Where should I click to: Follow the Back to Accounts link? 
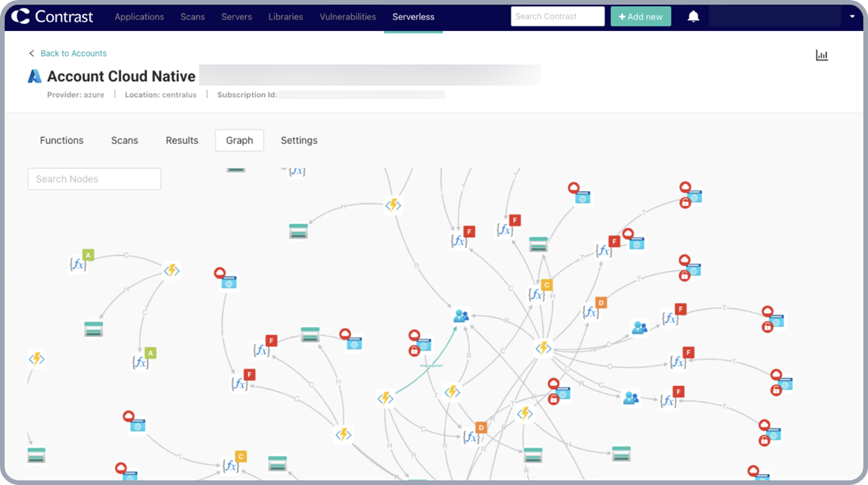(x=73, y=53)
